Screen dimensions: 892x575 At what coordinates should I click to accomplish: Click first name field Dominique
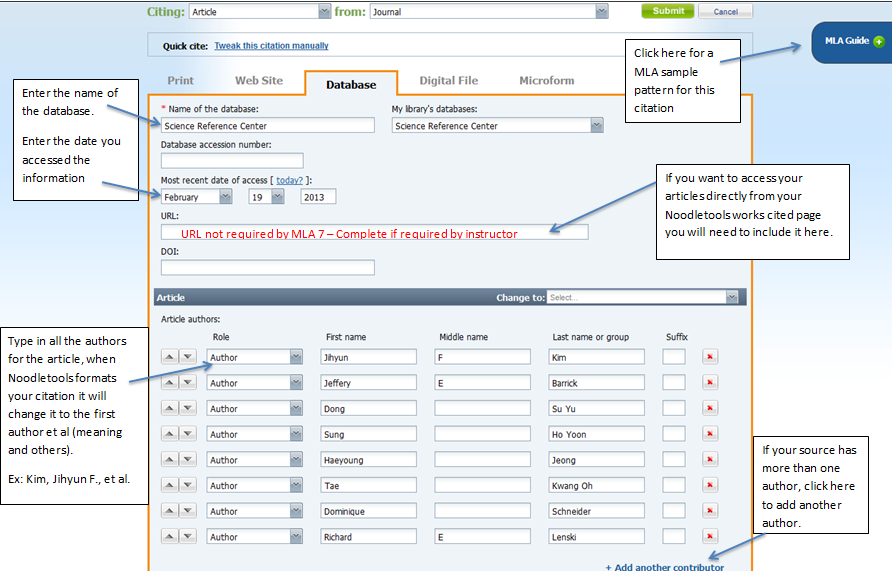pos(368,511)
